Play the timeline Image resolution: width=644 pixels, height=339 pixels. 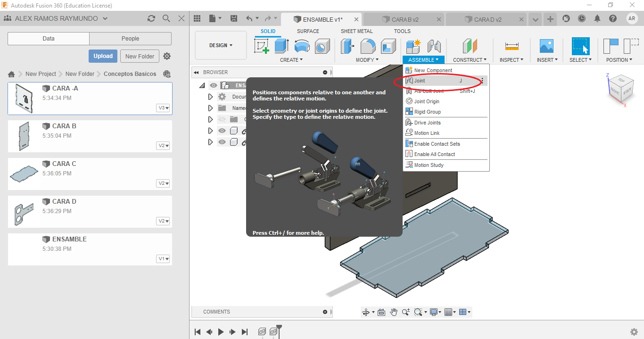(221, 332)
